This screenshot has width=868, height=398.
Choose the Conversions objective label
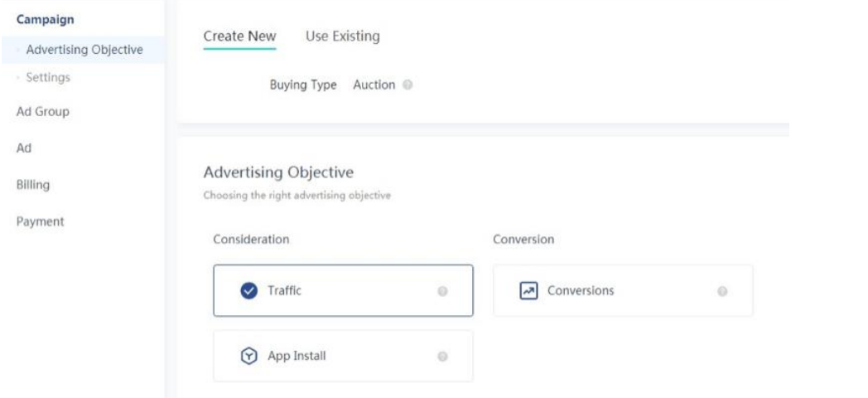581,291
